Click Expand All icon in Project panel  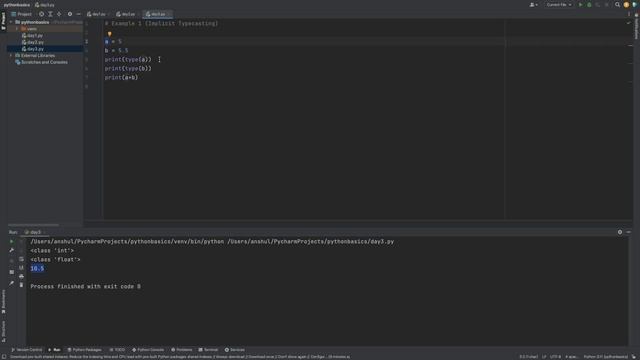pos(50,14)
